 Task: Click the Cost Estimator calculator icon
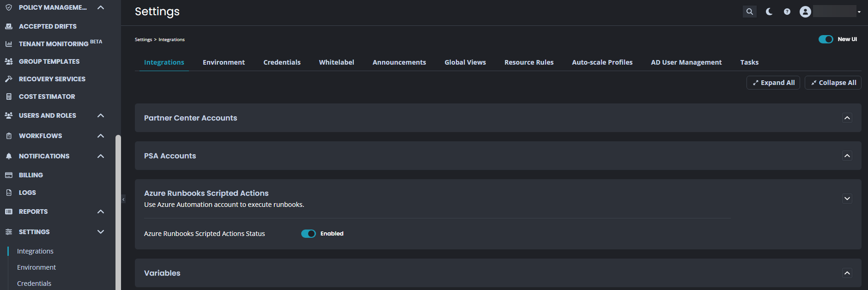point(9,97)
